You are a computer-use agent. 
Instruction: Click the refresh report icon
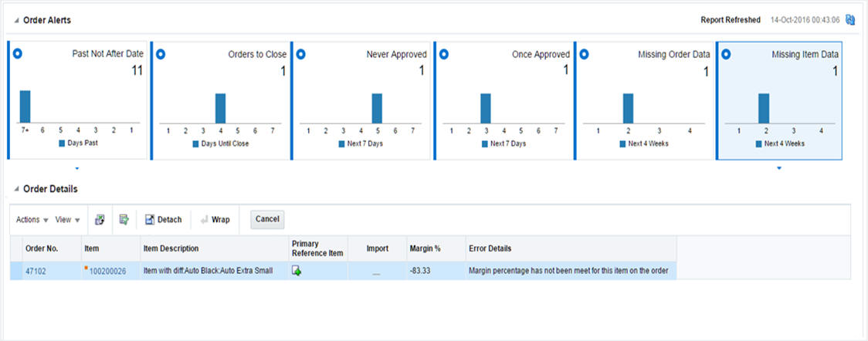point(851,20)
